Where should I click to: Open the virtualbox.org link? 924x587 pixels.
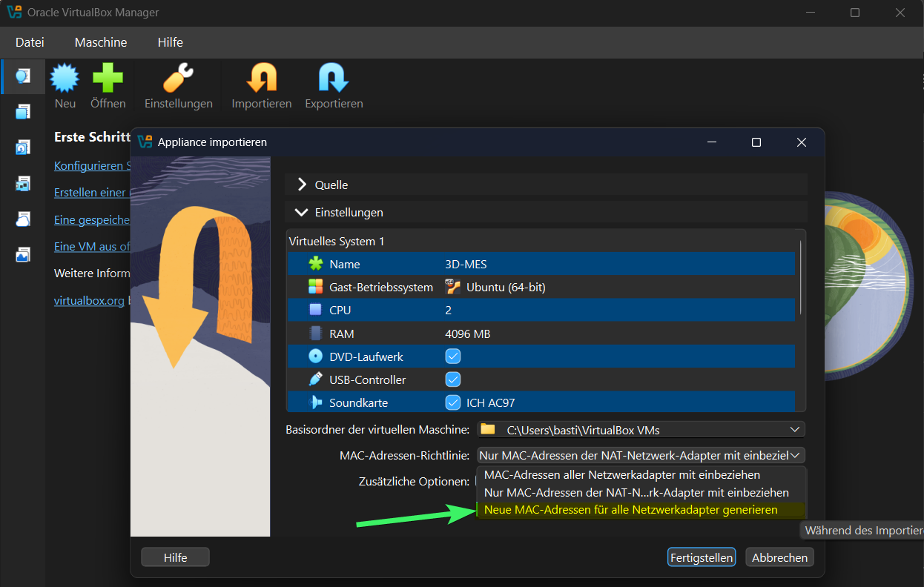coord(89,301)
